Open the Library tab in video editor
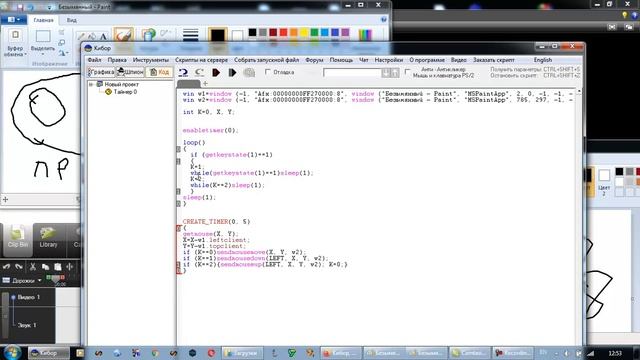The width and height of the screenshot is (640, 360). [48, 239]
